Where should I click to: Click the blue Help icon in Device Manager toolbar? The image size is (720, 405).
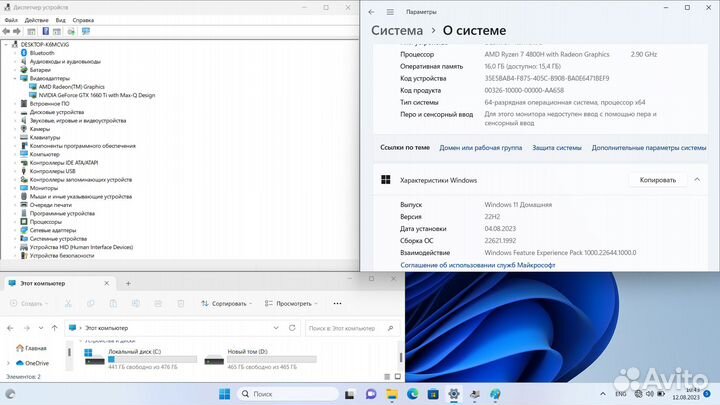[45, 31]
